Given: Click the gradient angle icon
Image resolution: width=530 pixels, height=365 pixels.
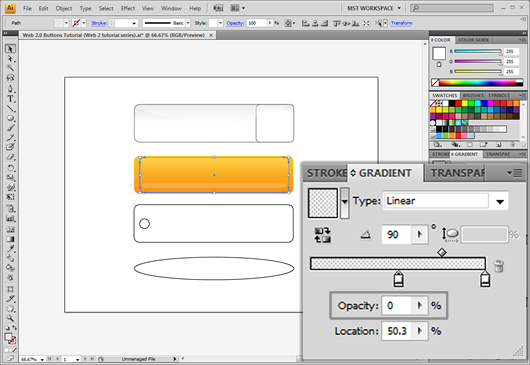Looking at the screenshot, I should coord(366,234).
